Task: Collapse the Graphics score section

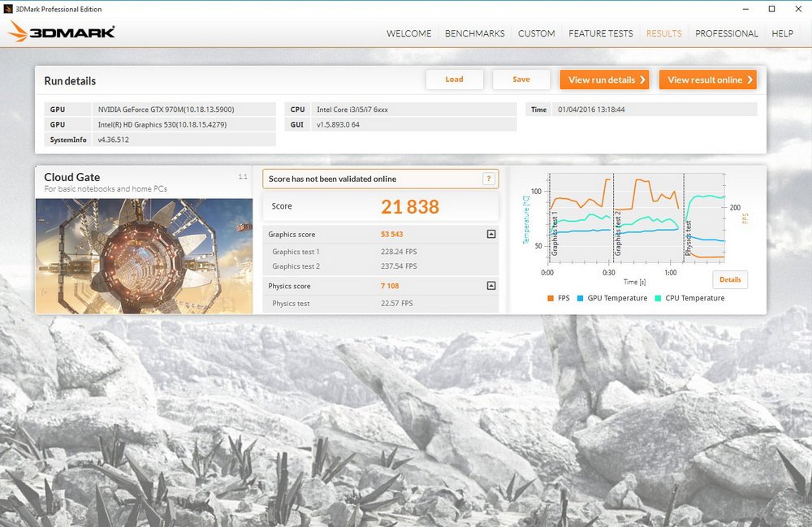Action: tap(490, 235)
